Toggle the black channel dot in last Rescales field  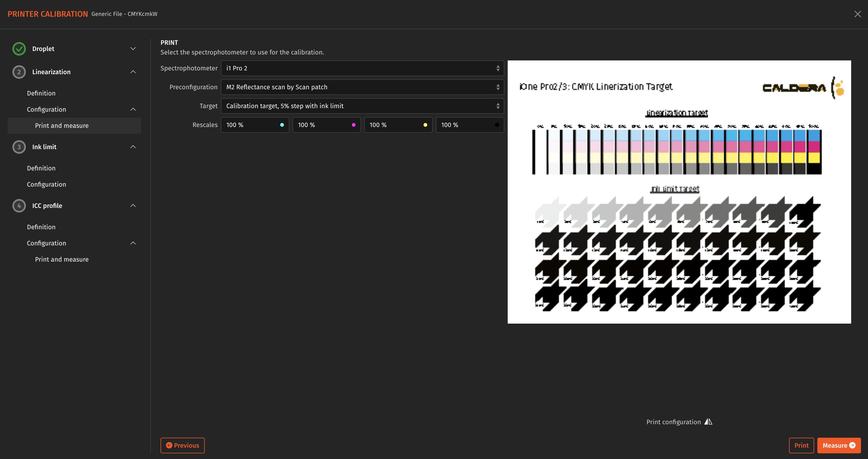(x=497, y=124)
